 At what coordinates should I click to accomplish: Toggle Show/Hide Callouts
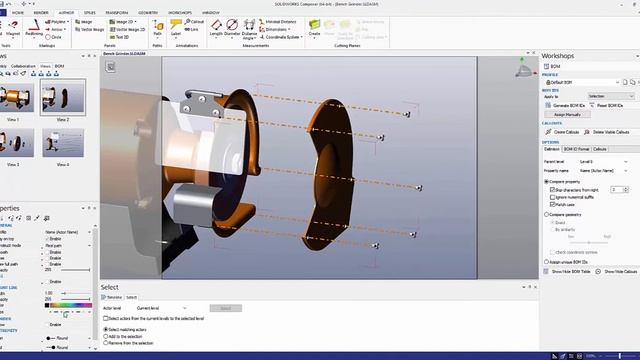click(616, 271)
